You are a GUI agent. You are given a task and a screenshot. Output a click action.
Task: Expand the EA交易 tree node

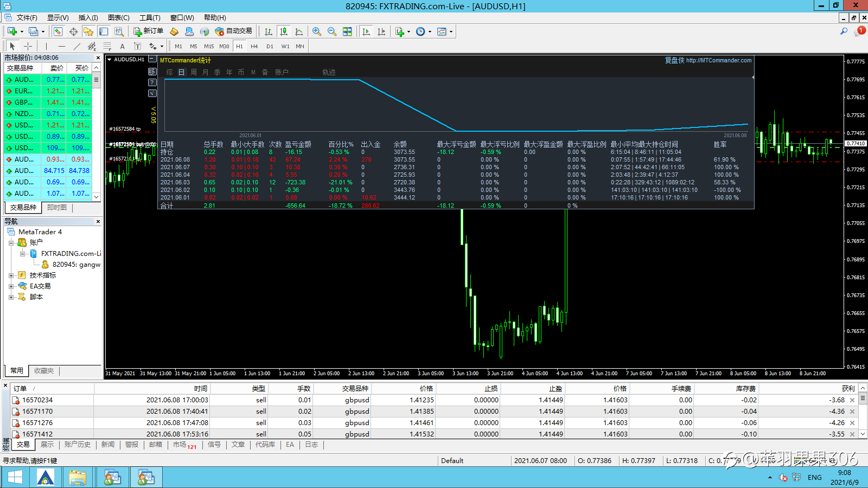point(11,286)
